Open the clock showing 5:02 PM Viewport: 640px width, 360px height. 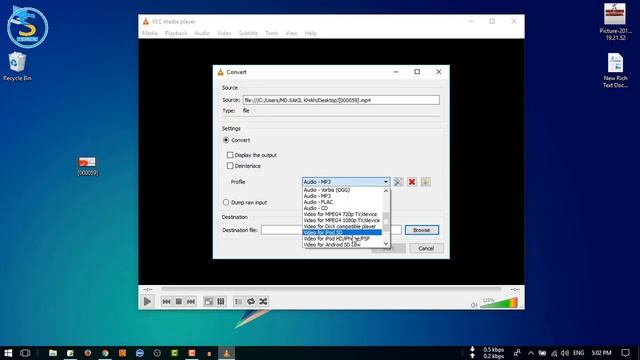(601, 353)
